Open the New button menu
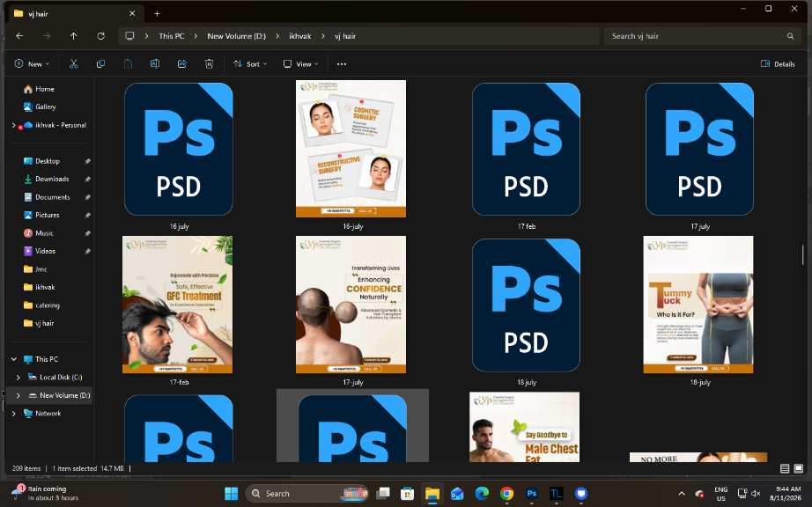 (32, 64)
